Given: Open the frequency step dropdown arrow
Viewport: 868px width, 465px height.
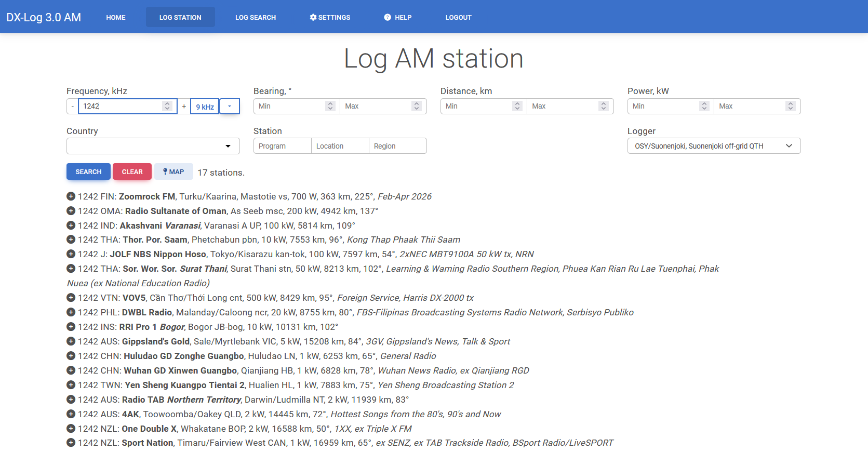Looking at the screenshot, I should 230,107.
